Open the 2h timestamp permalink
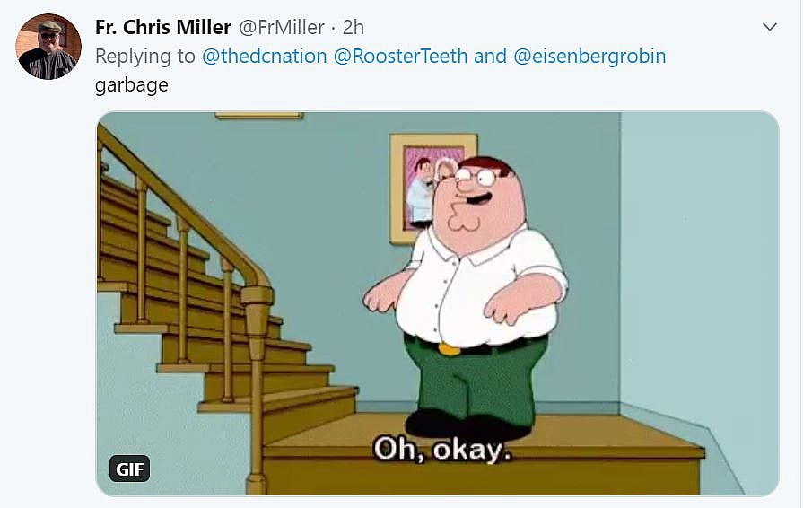The image size is (812, 508). pos(354,28)
